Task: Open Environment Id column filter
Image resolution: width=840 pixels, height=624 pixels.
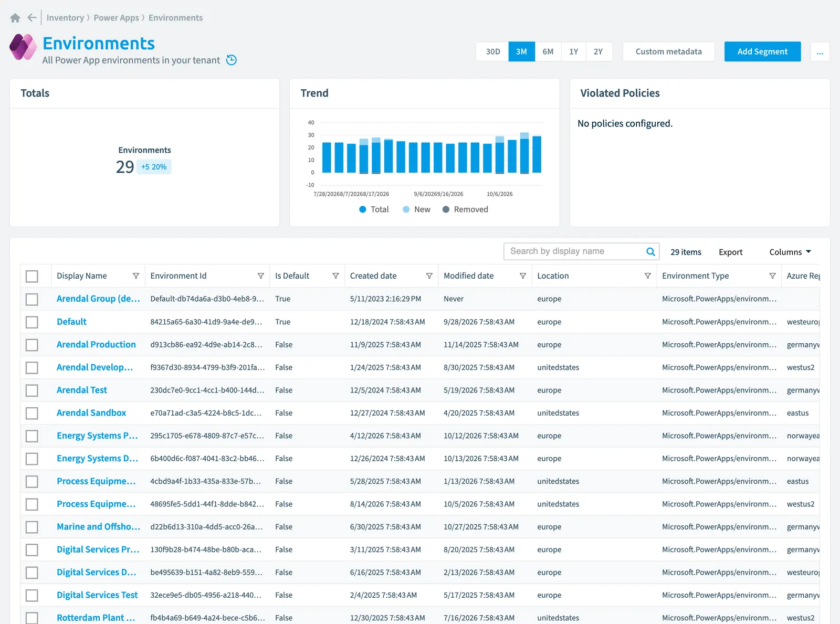Action: tap(261, 276)
